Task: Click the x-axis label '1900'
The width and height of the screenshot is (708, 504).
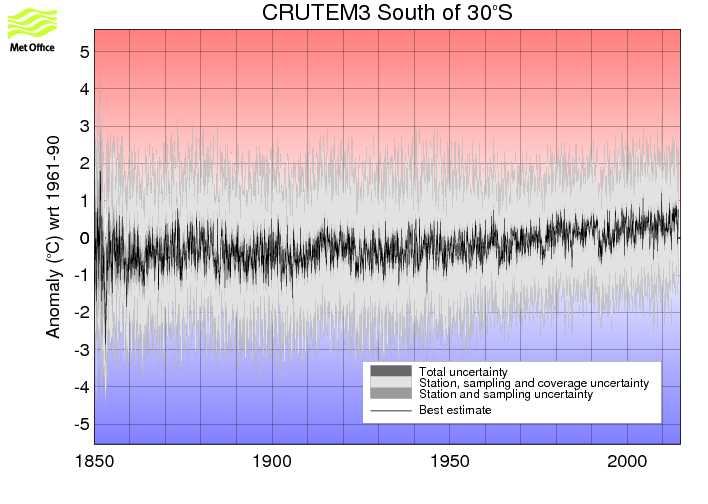Action: tap(272, 462)
